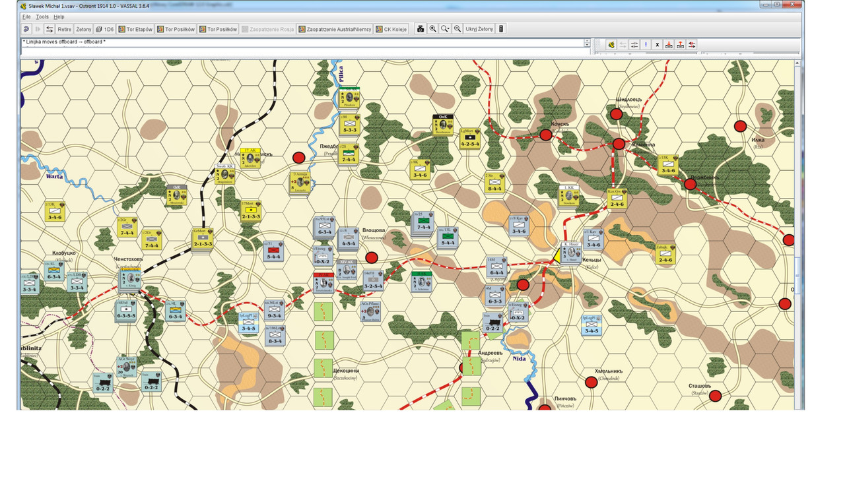Select the 1/80 5-3-3 infantry counter
845x504 pixels.
(x=348, y=124)
